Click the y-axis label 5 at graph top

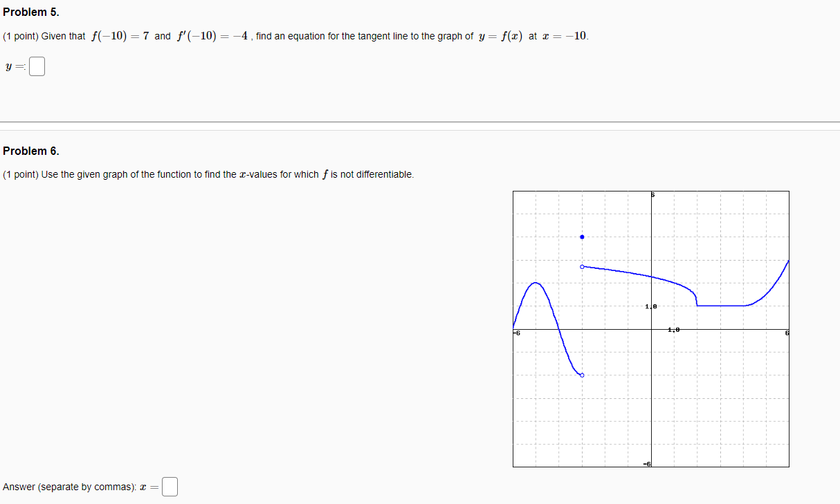pos(652,194)
